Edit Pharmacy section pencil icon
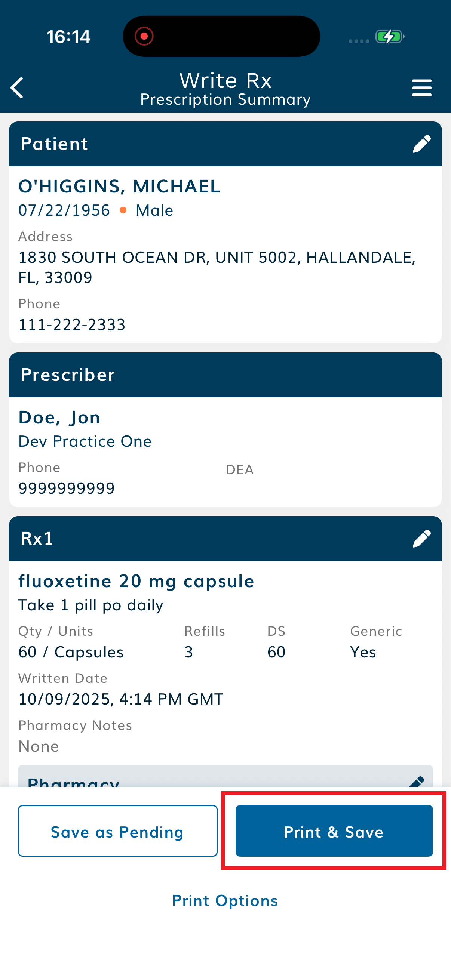Screen dimensions: 451x980 click(416, 782)
